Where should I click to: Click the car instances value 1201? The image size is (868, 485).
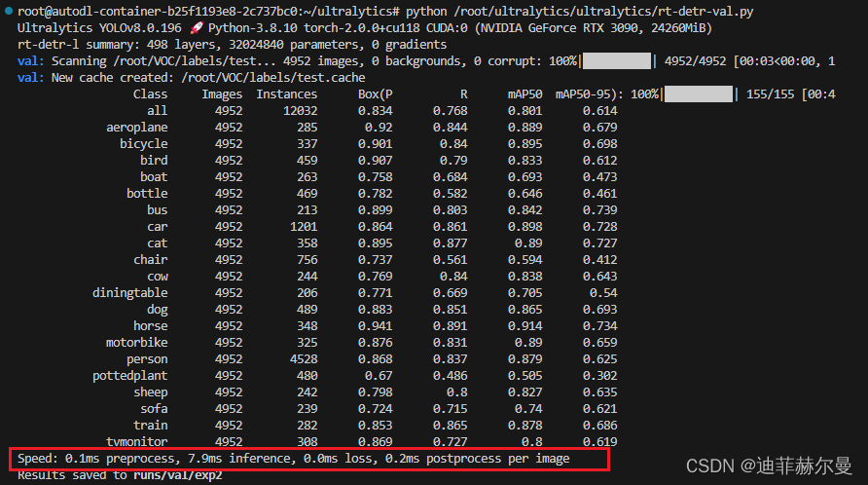(x=304, y=227)
